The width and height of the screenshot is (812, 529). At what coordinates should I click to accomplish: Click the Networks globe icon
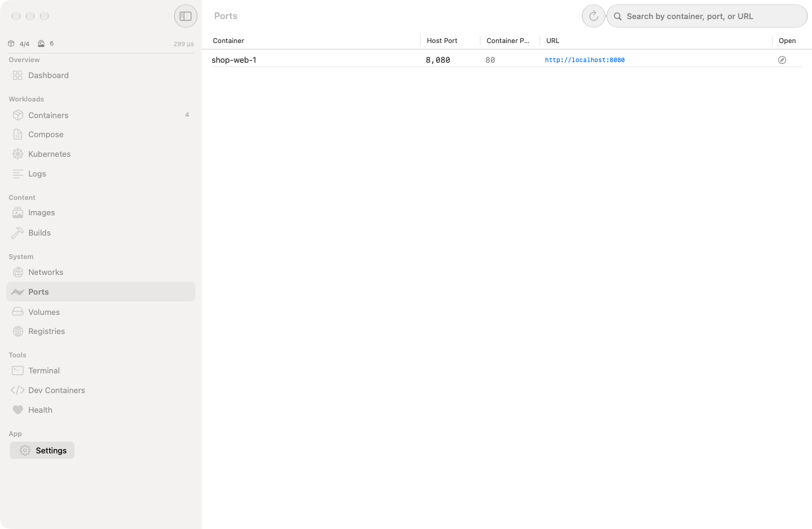18,272
